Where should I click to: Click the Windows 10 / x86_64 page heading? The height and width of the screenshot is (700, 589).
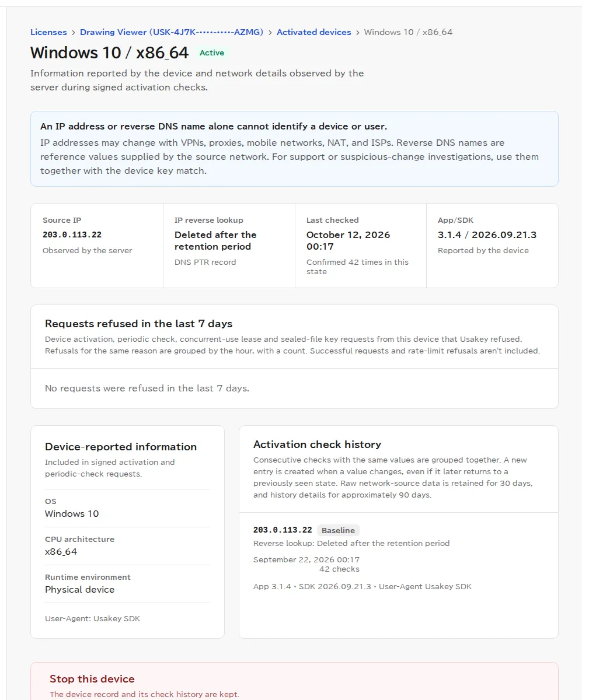coord(110,52)
